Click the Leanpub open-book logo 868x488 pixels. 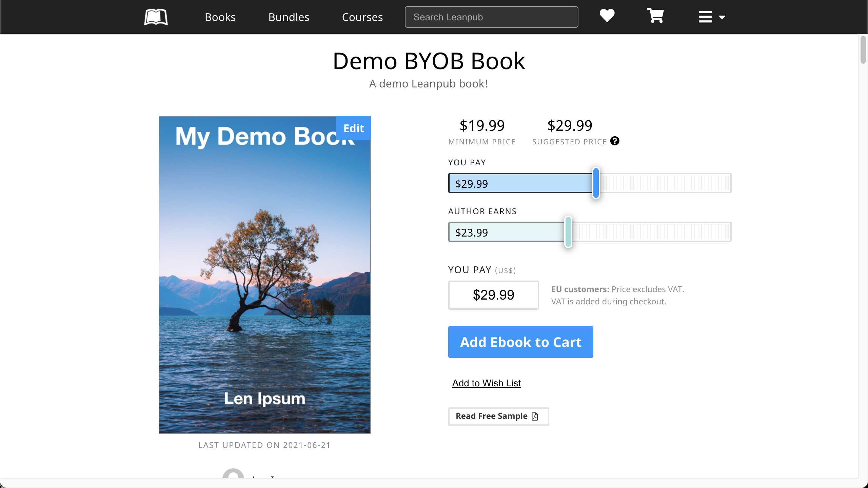coord(156,17)
